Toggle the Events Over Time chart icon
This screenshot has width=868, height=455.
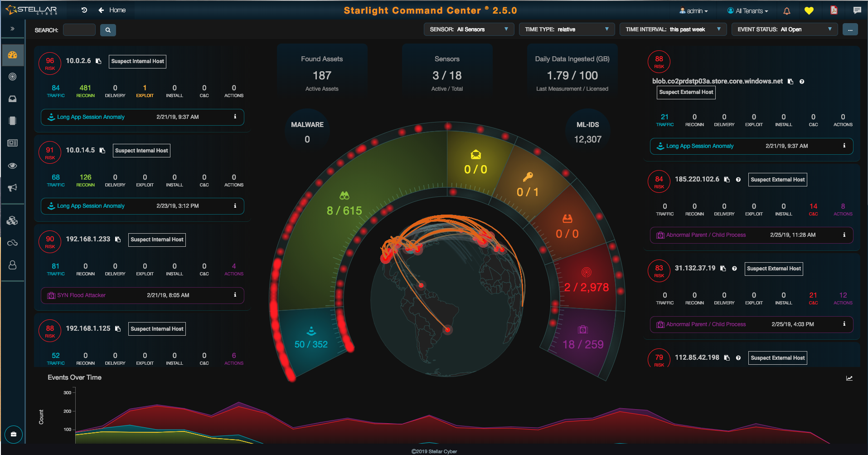pyautogui.click(x=849, y=378)
